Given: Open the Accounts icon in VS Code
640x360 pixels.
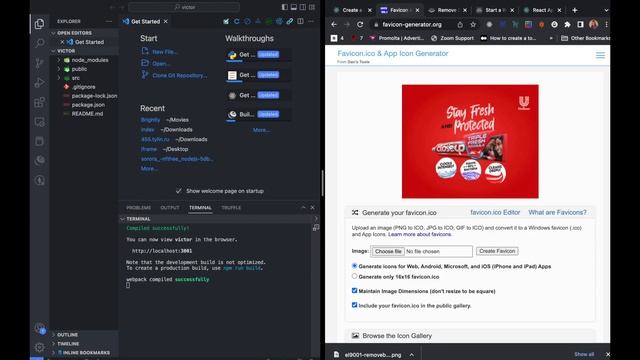Looking at the screenshot, I should pos(40,328).
